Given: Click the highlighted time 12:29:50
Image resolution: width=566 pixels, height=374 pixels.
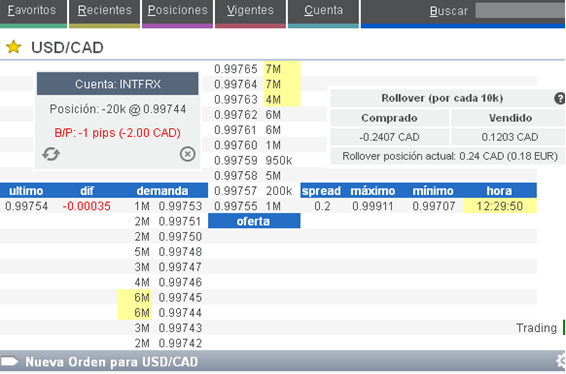Looking at the screenshot, I should click(500, 206).
